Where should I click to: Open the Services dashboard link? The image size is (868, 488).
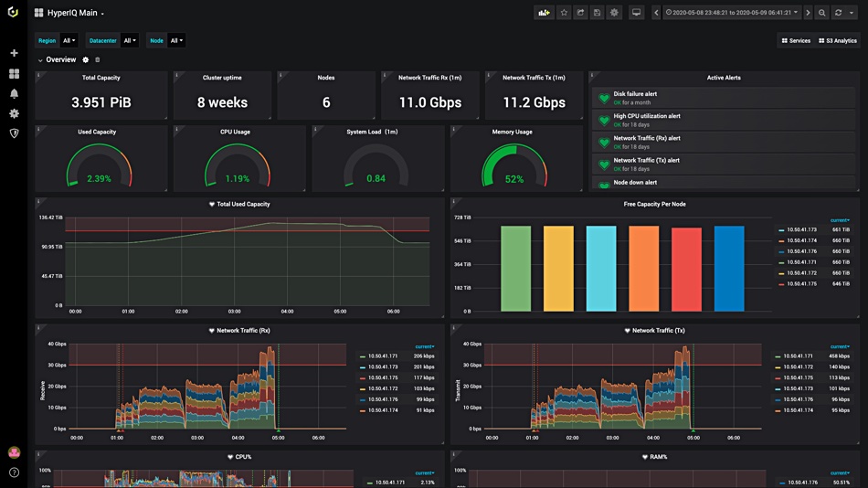click(x=796, y=40)
